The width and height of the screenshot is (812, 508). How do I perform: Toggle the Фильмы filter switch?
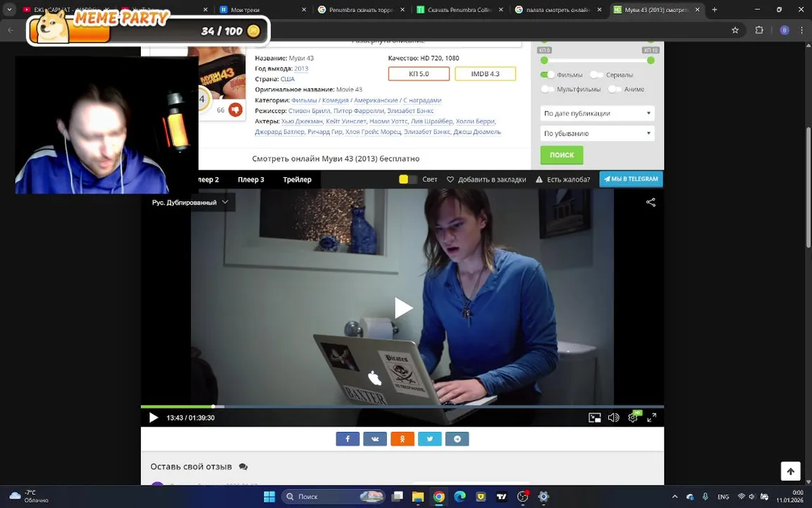click(x=548, y=75)
